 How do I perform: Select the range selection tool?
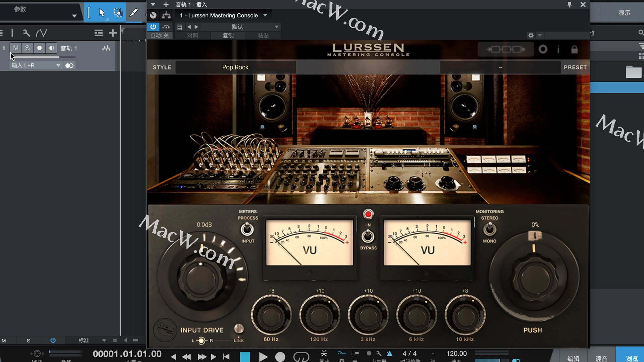pyautogui.click(x=118, y=13)
